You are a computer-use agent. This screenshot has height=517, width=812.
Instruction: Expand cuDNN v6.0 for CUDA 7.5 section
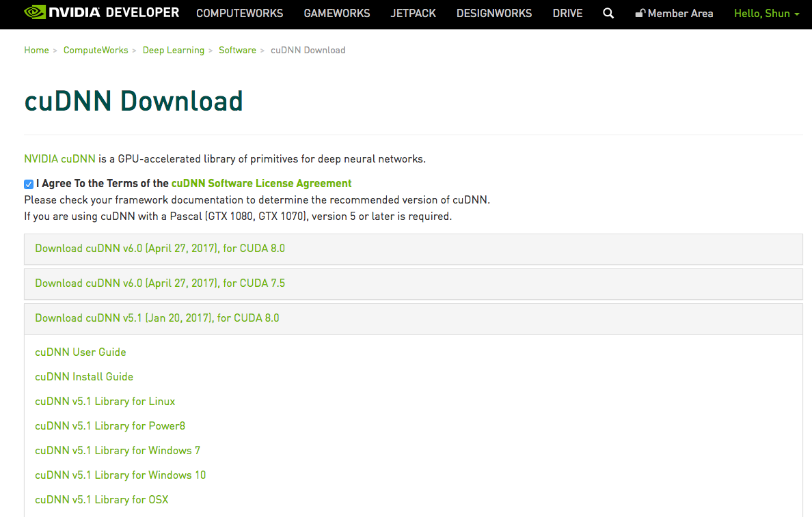coord(414,283)
